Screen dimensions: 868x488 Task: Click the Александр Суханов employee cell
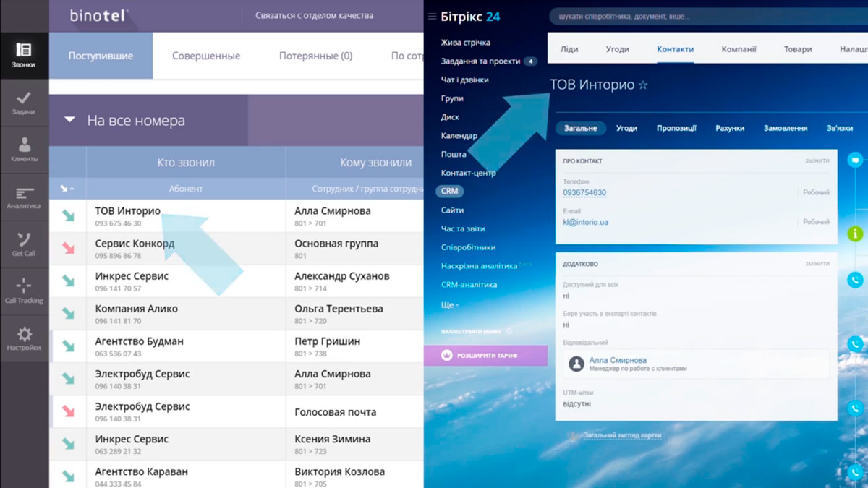coord(354,281)
